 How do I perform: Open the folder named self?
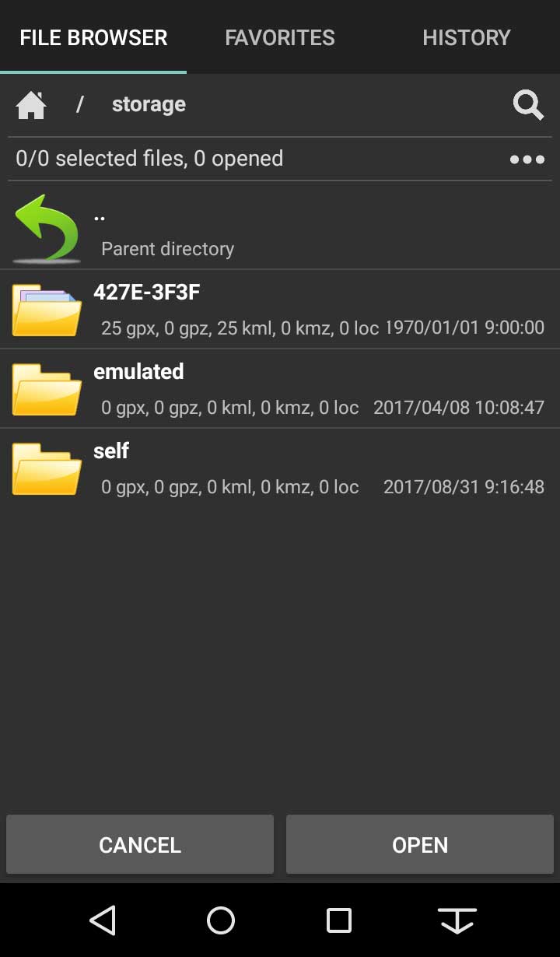280,468
